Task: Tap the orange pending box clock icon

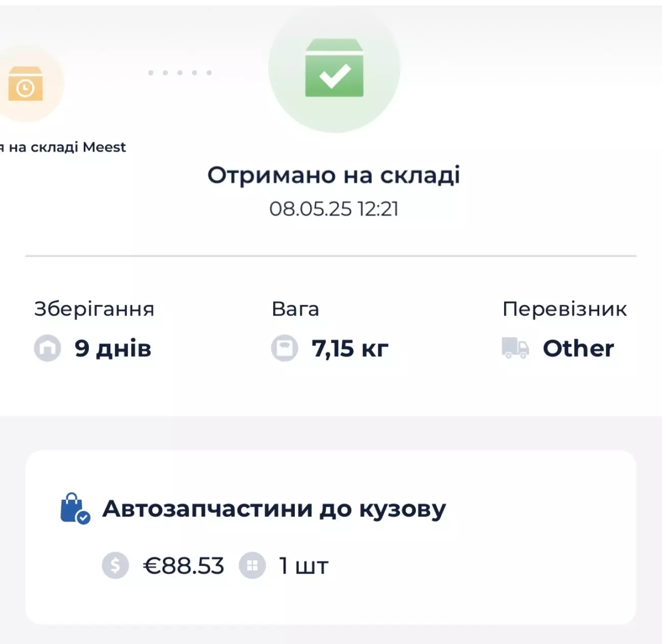Action: coord(25,83)
